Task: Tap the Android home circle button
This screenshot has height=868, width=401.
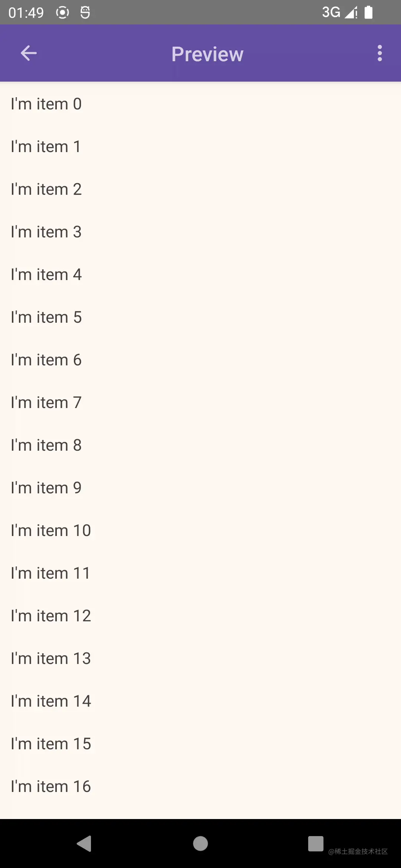Action: pos(200,844)
